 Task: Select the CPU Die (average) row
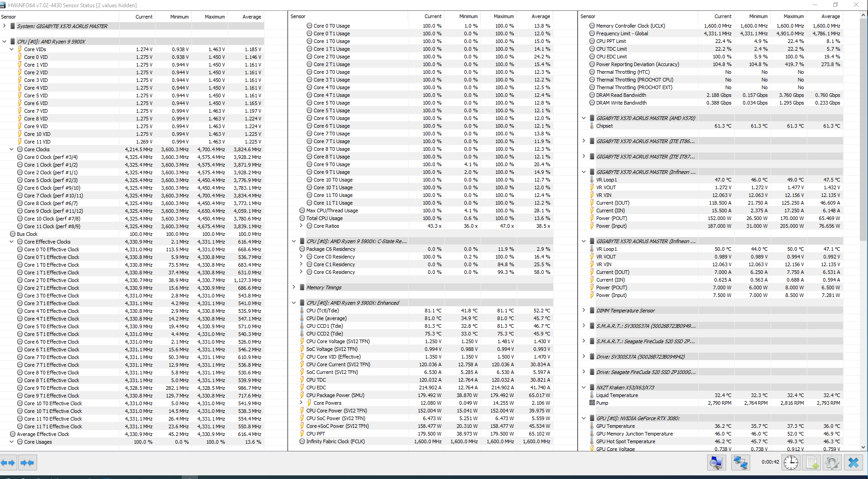pos(421,318)
